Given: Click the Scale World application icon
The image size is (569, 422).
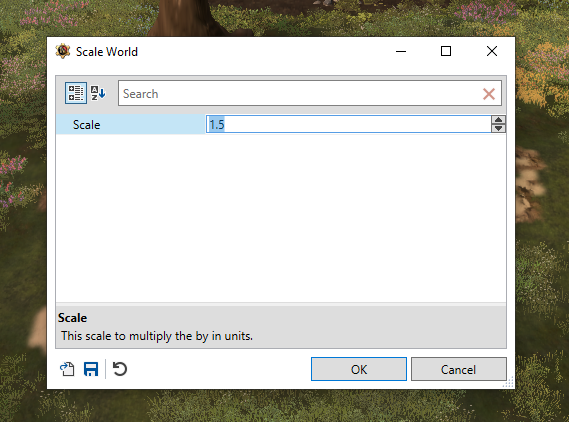Looking at the screenshot, I should [63, 51].
